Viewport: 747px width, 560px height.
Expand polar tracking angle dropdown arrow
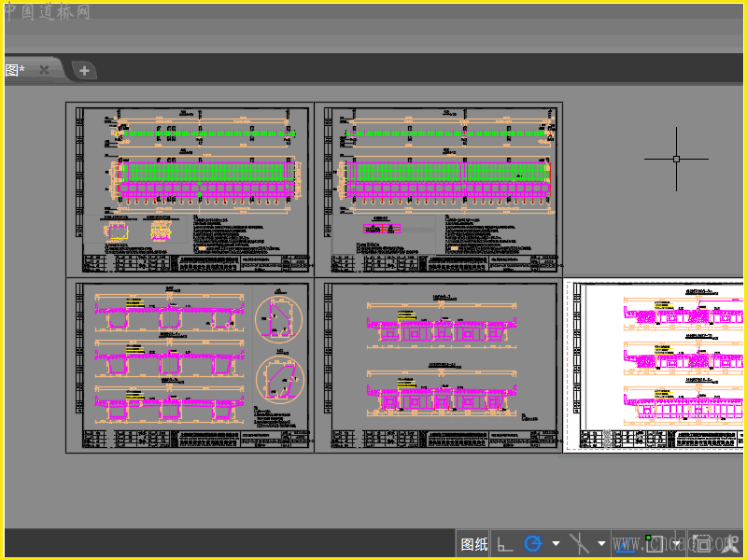tap(556, 544)
